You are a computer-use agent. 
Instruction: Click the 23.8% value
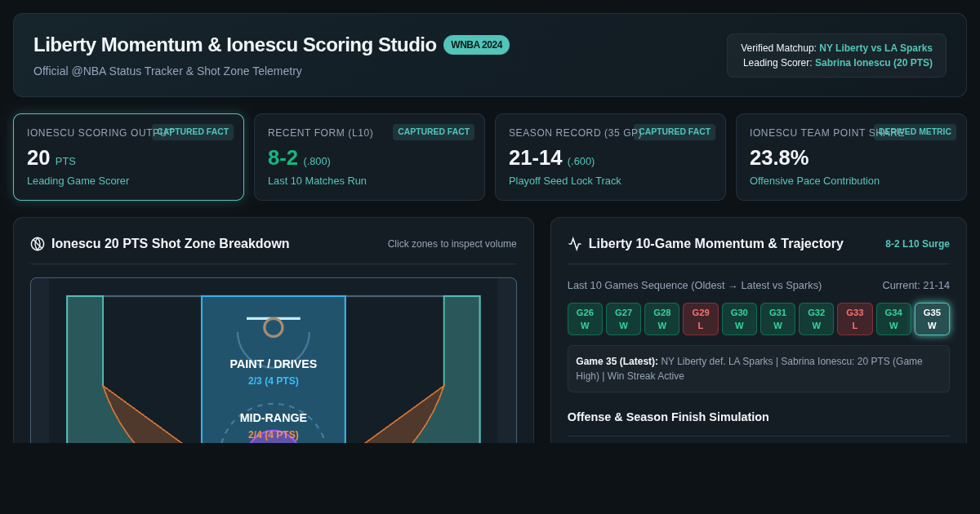click(x=779, y=157)
